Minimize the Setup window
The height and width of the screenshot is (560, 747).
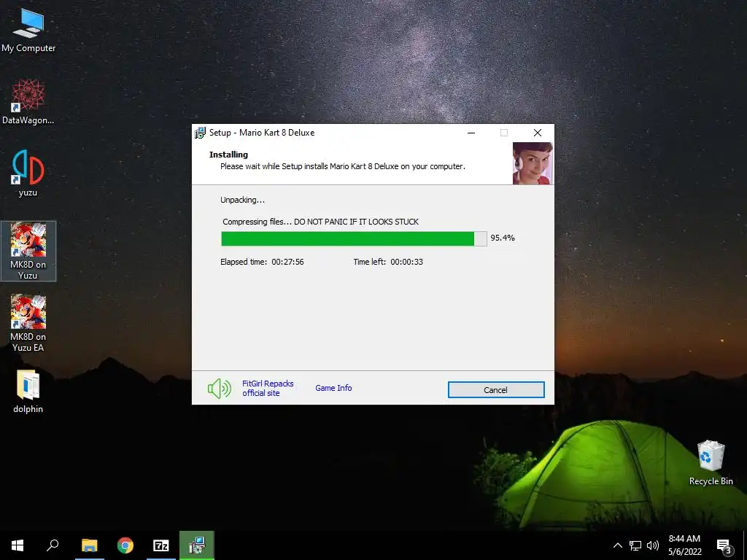471,133
